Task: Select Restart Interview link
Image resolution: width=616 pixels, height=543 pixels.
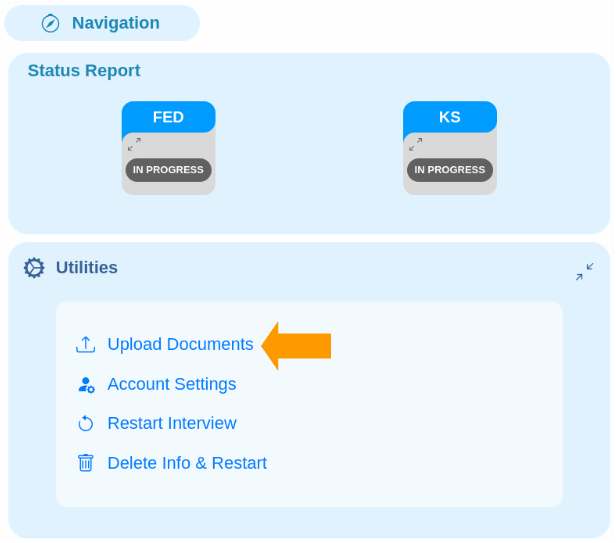Action: tap(172, 423)
